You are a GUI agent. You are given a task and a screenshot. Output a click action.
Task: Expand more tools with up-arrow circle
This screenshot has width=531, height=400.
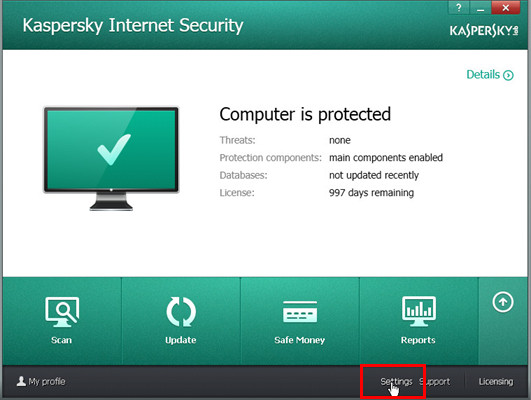(x=503, y=302)
